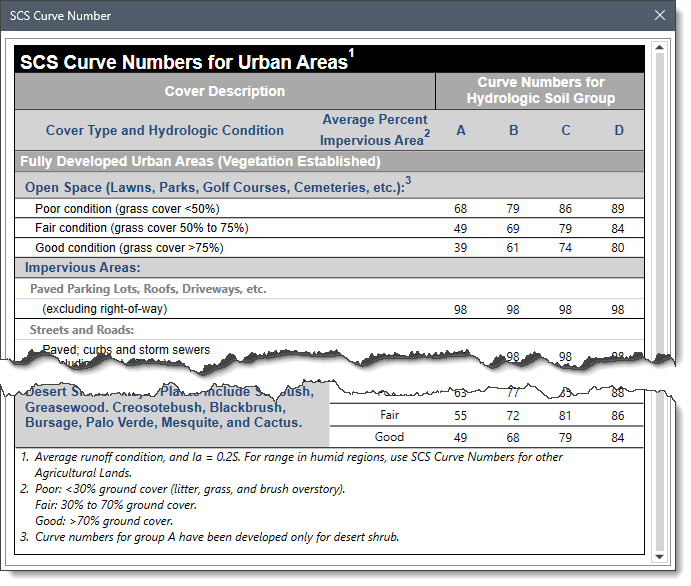Click 'Bursage, Palo Verde, Mesquite, and Cactus.' text

(163, 423)
